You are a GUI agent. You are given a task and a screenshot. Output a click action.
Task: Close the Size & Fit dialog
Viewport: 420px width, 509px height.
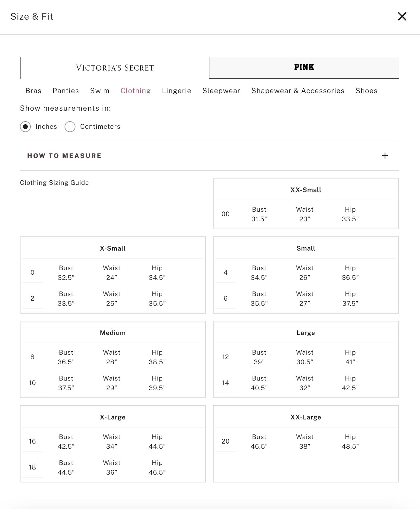[x=402, y=16]
